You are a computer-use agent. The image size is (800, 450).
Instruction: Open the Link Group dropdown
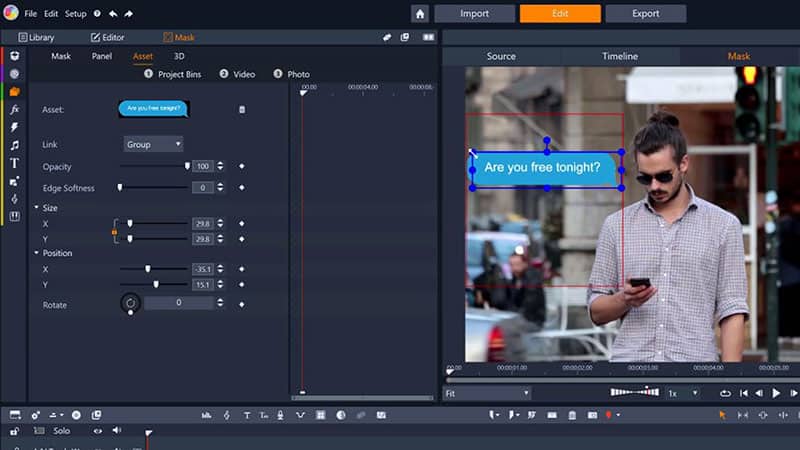[152, 144]
